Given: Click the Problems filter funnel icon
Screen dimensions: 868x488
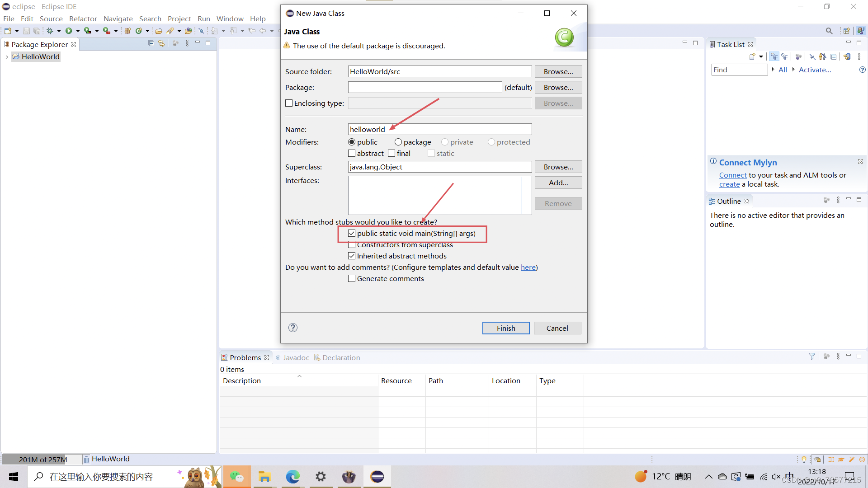Looking at the screenshot, I should pos(812,357).
